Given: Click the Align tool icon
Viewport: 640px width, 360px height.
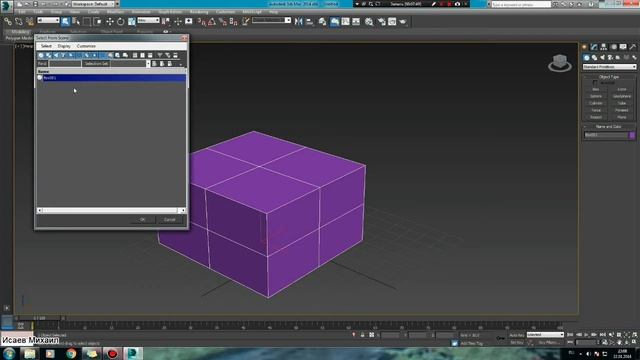Looking at the screenshot, I should (309, 21).
